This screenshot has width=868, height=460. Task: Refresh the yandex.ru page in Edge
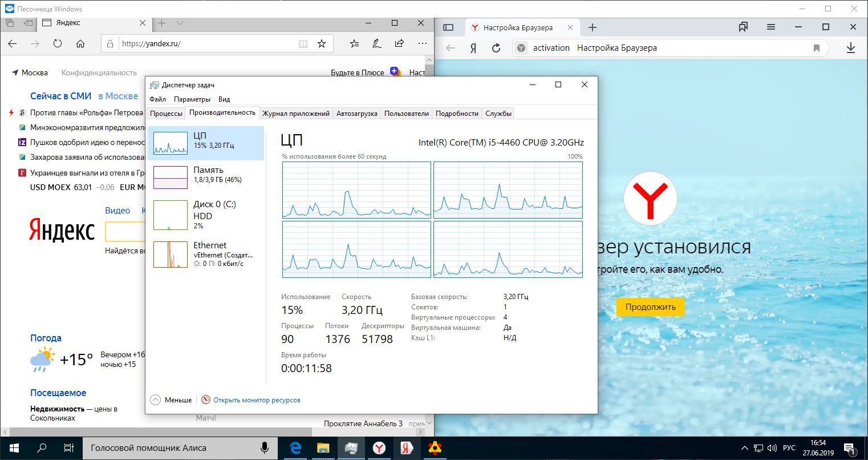(x=58, y=43)
